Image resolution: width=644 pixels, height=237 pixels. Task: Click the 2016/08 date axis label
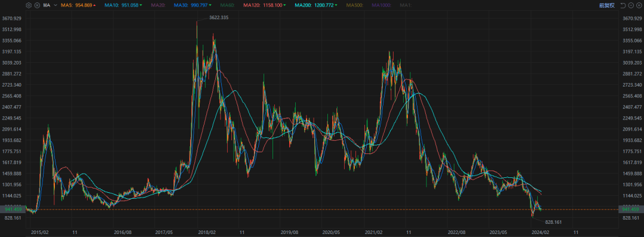tap(123, 232)
